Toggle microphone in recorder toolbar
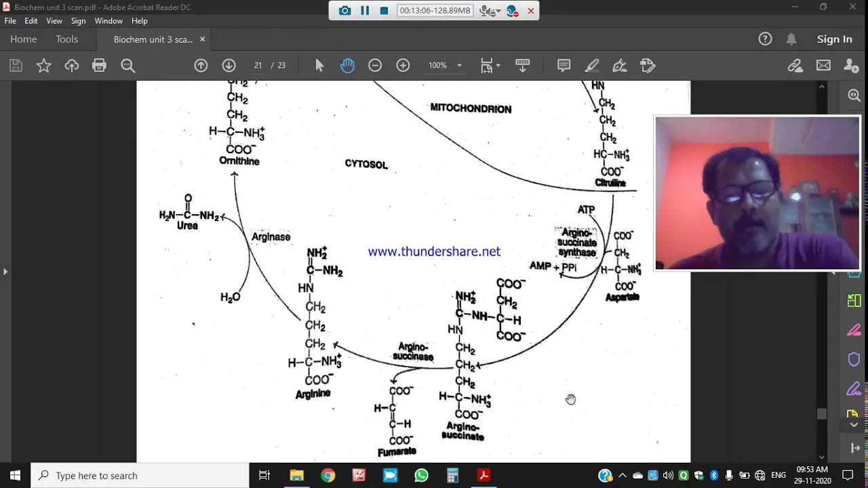The width and height of the screenshot is (868, 488). click(x=486, y=11)
